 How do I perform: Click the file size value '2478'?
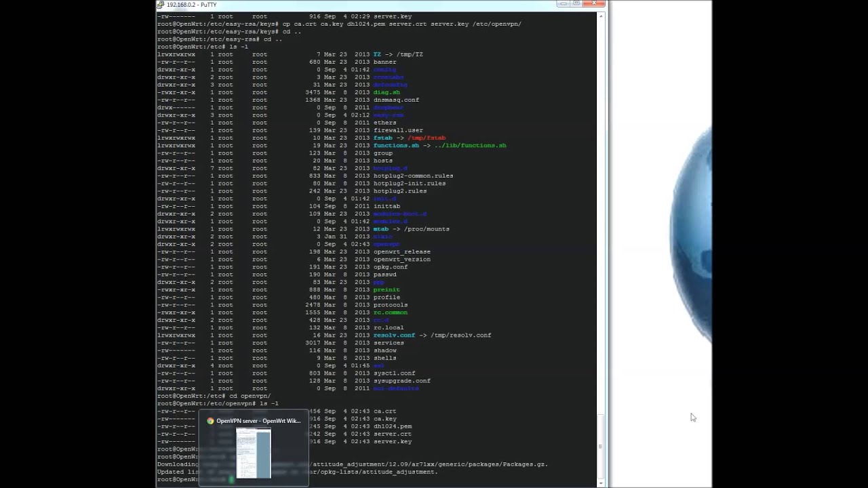coord(313,305)
